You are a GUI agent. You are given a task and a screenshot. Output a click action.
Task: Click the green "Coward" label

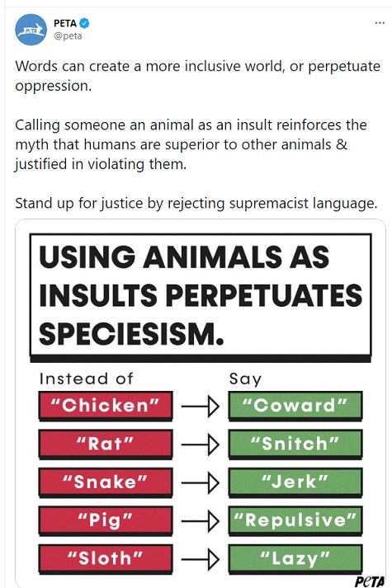tap(295, 406)
